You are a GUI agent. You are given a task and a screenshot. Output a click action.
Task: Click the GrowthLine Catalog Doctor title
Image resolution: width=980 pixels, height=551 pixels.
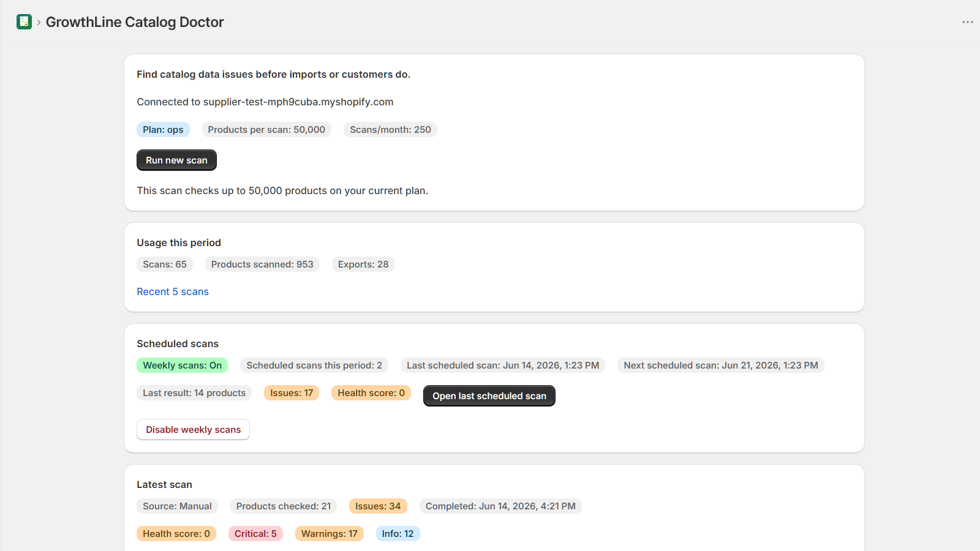[x=135, y=22]
